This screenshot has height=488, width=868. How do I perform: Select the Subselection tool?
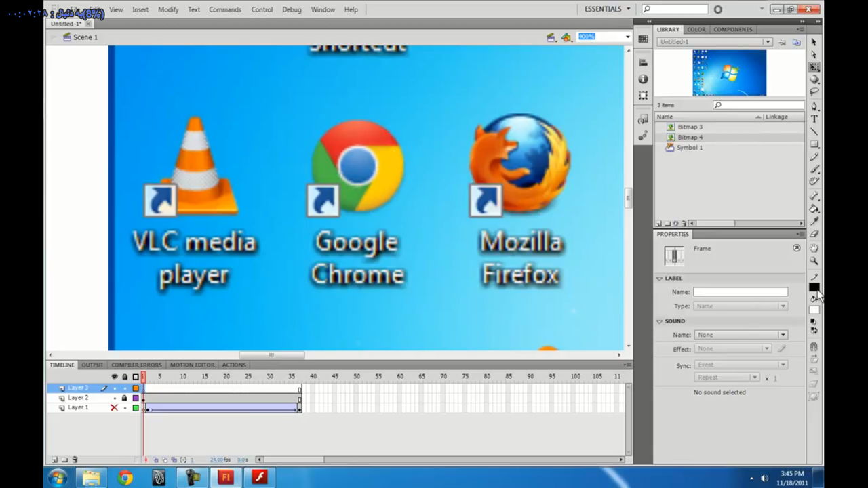click(x=814, y=54)
